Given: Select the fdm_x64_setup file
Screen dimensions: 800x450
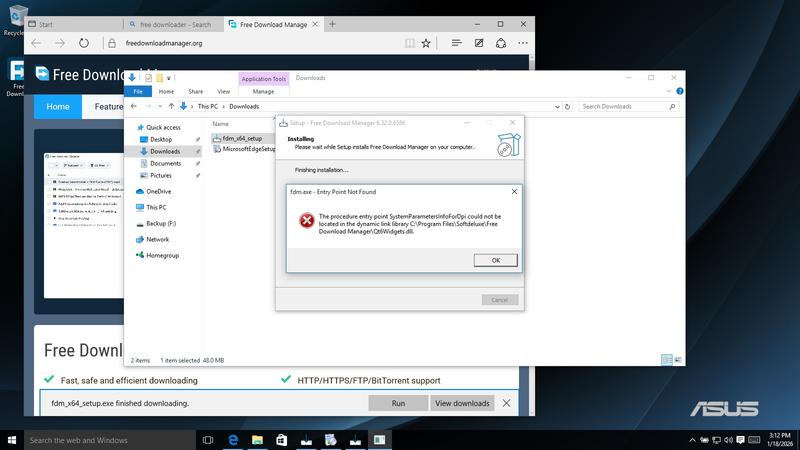Looking at the screenshot, I should click(x=242, y=138).
